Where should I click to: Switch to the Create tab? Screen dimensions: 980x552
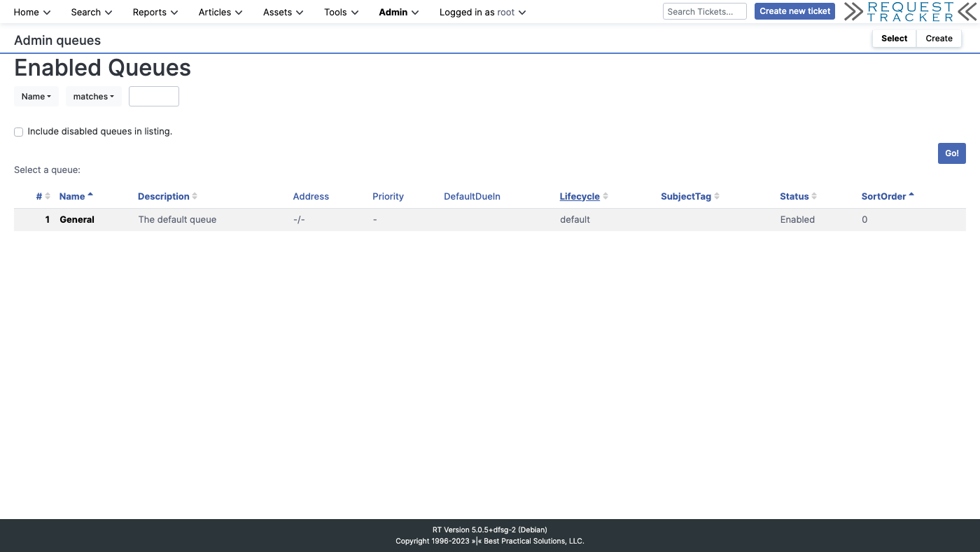(x=939, y=39)
